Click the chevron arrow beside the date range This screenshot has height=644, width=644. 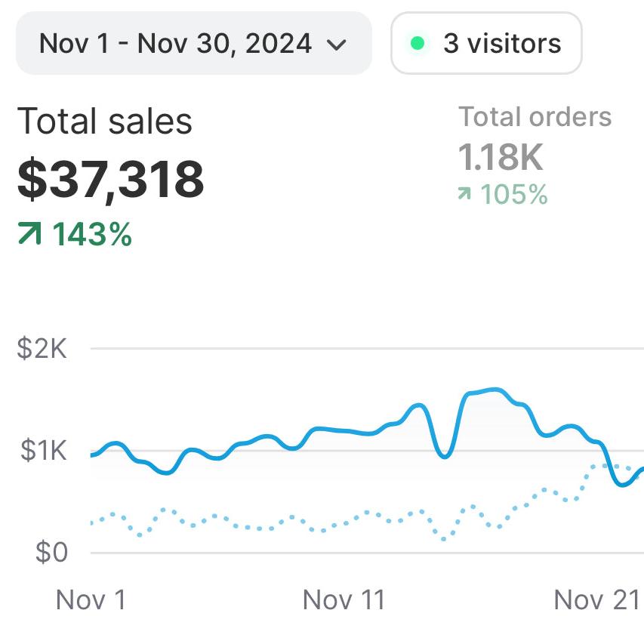click(x=337, y=45)
